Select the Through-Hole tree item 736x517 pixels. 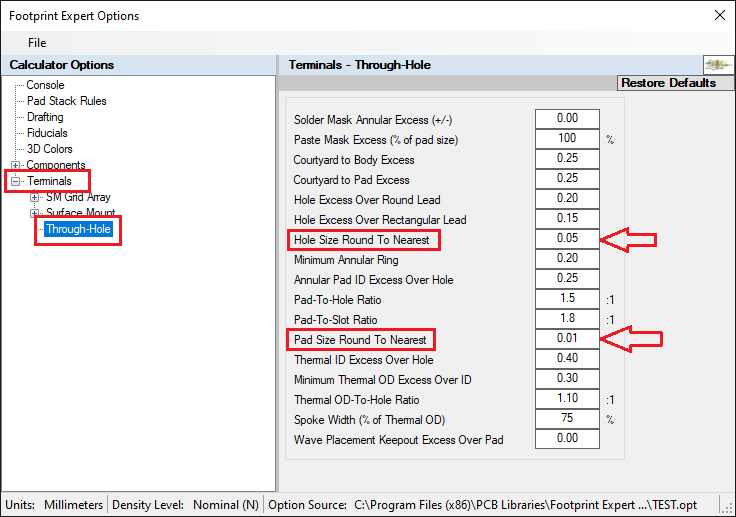tap(78, 229)
